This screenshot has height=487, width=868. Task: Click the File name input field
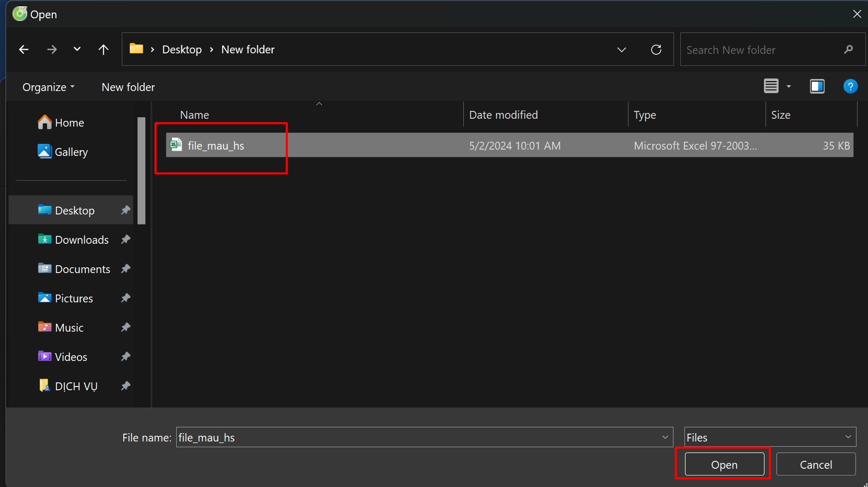(x=418, y=437)
